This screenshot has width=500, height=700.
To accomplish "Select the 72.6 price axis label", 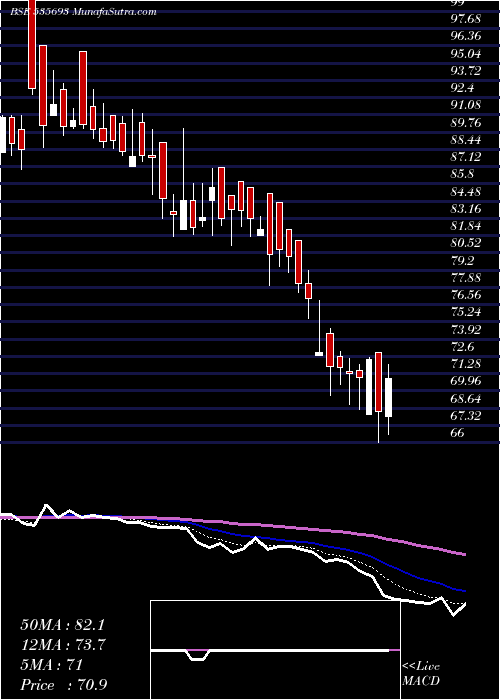I will click(462, 346).
